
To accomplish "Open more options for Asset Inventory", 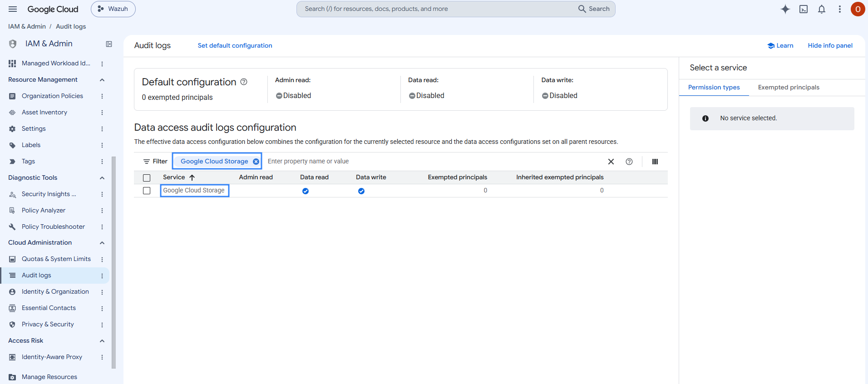I will [x=102, y=113].
